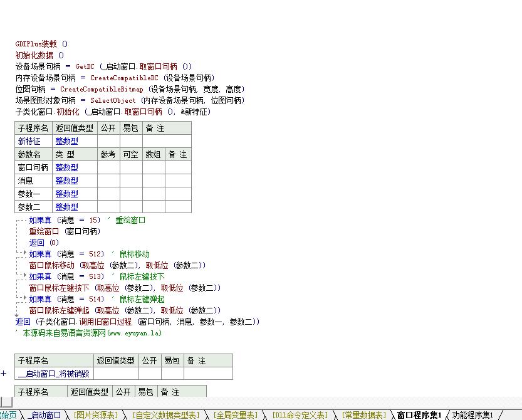Click the 初始化数据 () code line
522x420 pixels.
(39, 55)
